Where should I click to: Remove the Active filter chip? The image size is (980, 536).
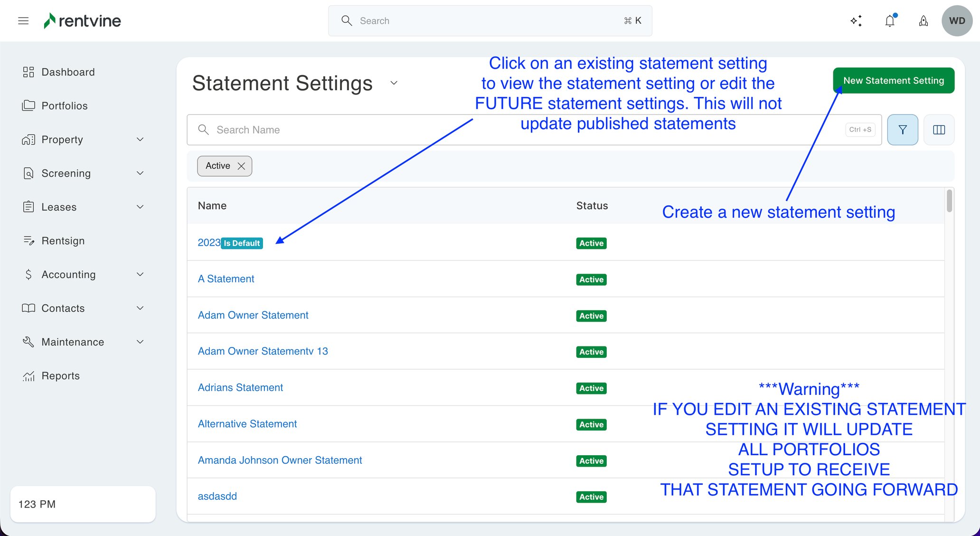(x=242, y=166)
